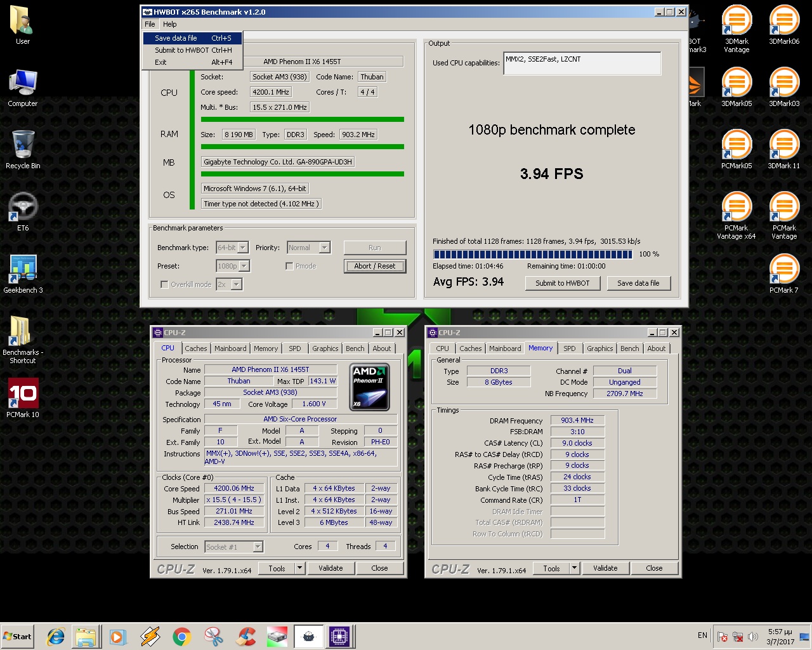Viewport: 812px width, 650px height.
Task: Click the EN language indicator
Action: [x=702, y=635]
